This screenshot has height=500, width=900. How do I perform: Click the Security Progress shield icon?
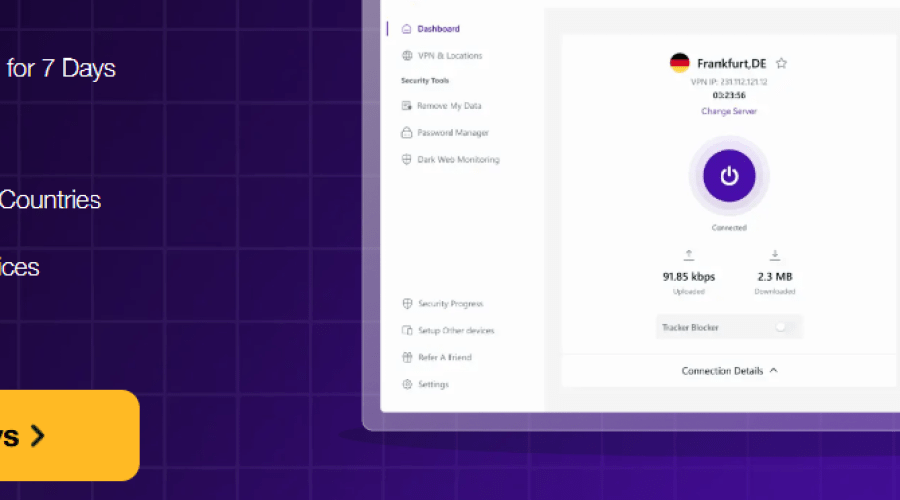pos(407,304)
